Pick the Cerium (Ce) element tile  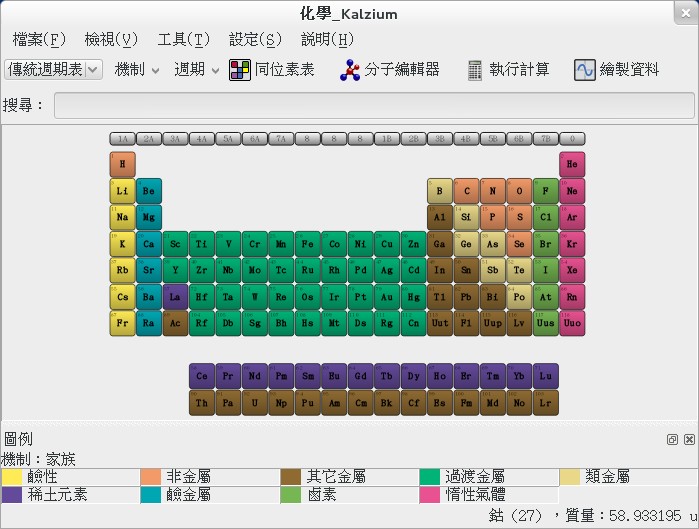[202, 376]
